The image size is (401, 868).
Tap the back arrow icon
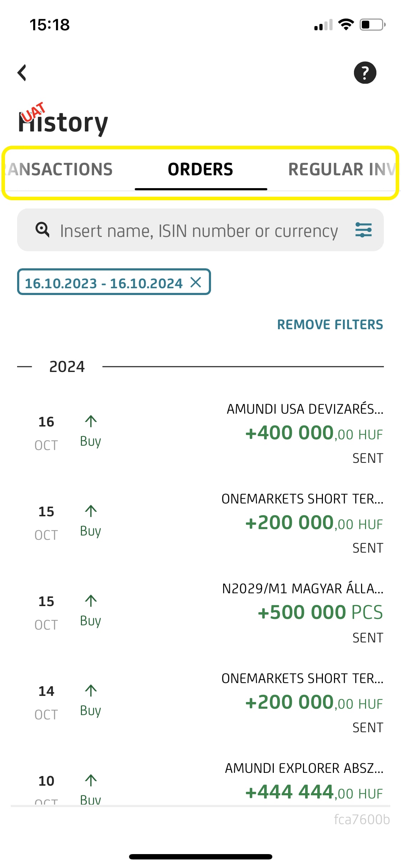(22, 73)
